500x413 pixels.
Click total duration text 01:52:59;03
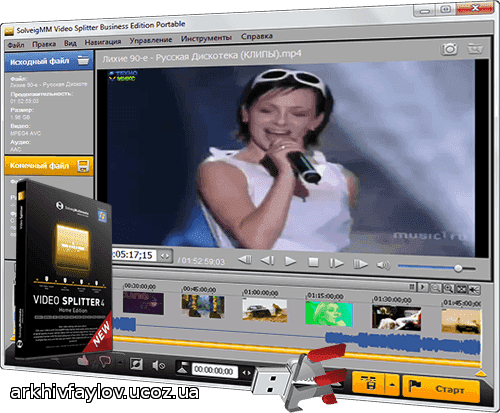(201, 261)
